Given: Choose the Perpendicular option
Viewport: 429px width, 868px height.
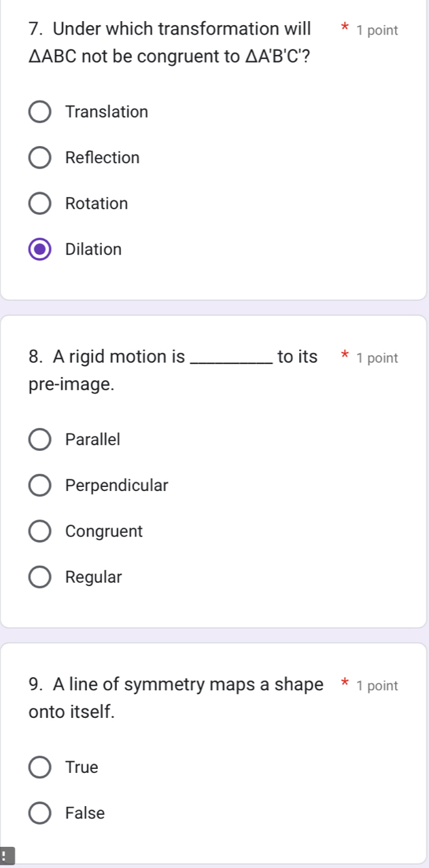Looking at the screenshot, I should pos(40,486).
